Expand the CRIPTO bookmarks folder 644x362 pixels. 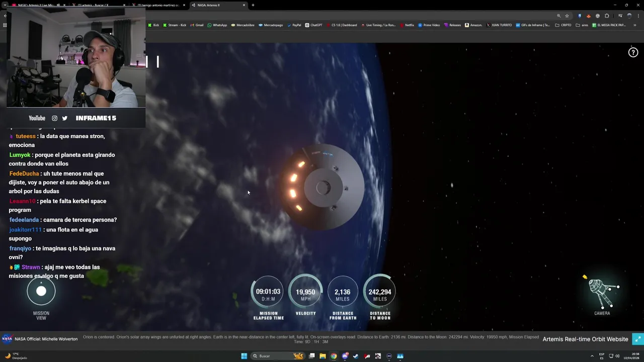[563, 25]
